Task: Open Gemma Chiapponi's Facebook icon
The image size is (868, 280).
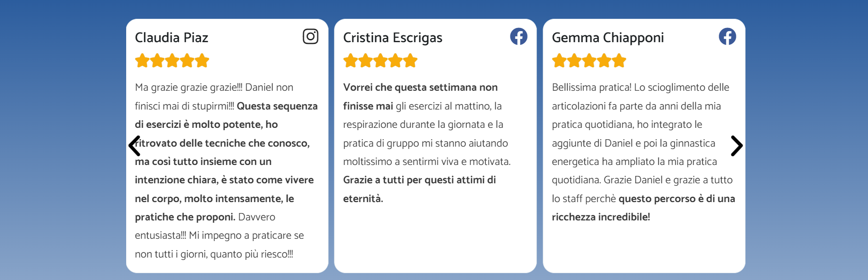Action: coord(728,36)
